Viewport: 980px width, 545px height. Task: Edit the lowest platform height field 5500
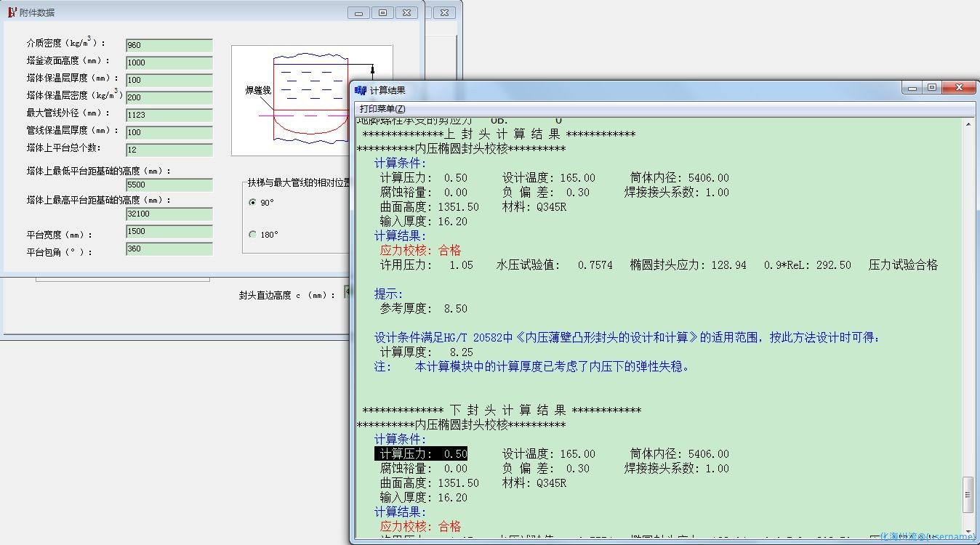(x=169, y=185)
